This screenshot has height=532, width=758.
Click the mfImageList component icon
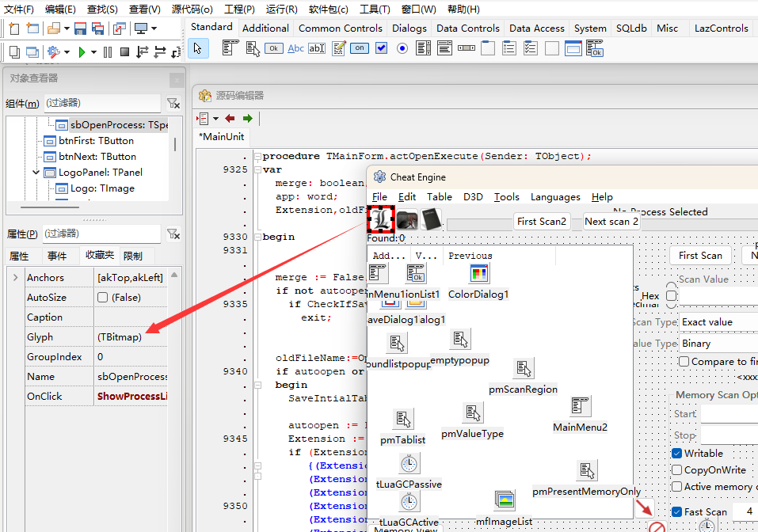tap(505, 500)
